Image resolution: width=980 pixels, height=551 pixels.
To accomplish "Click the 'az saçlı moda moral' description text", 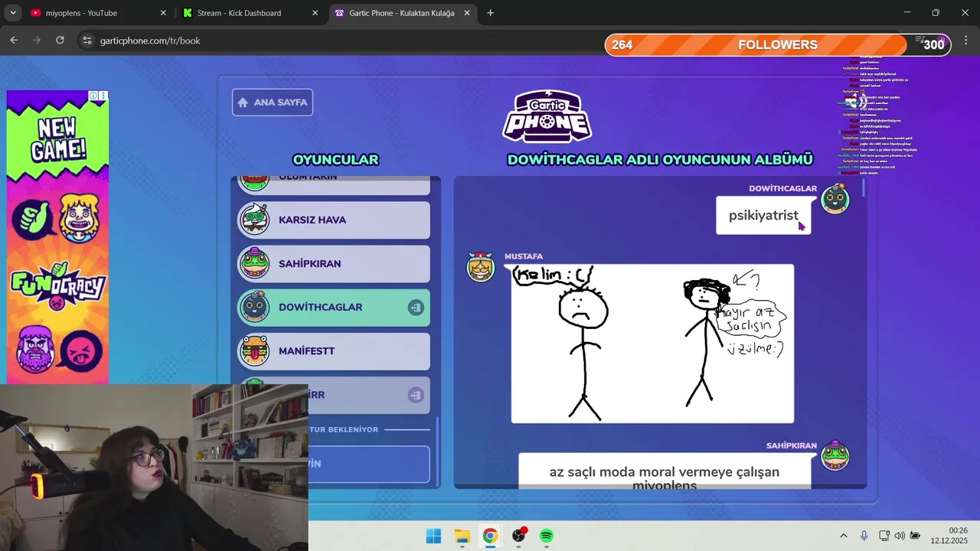I will 665,478.
